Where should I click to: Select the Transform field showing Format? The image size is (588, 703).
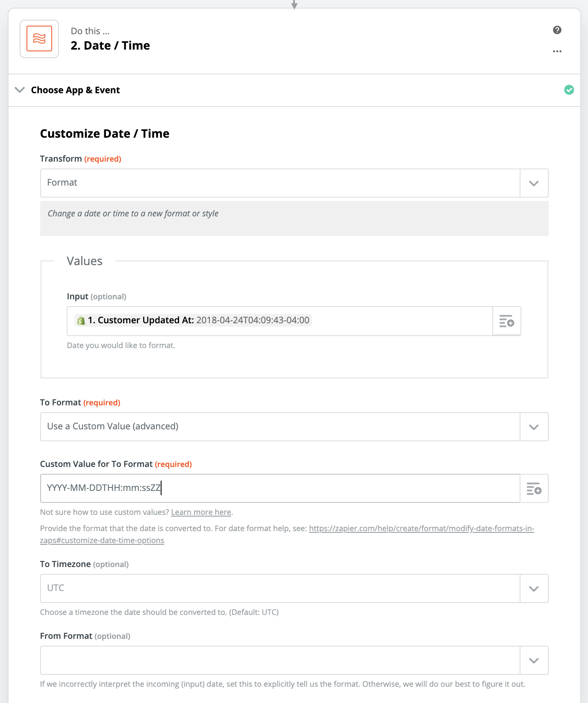280,183
